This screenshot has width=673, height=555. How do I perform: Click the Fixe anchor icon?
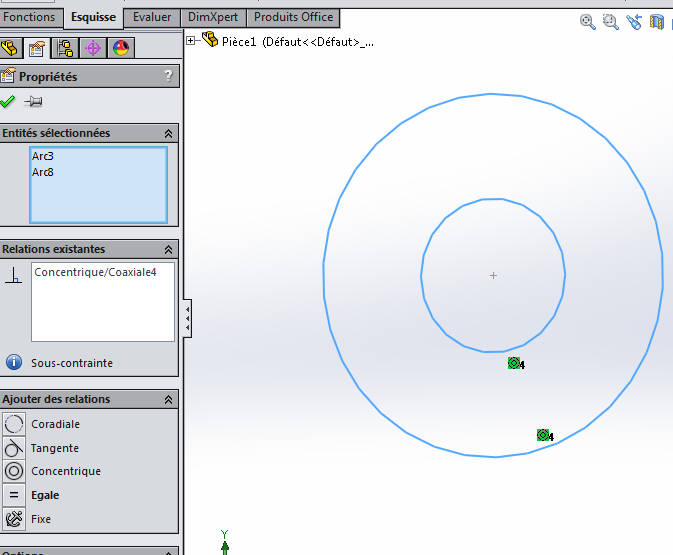pos(14,519)
